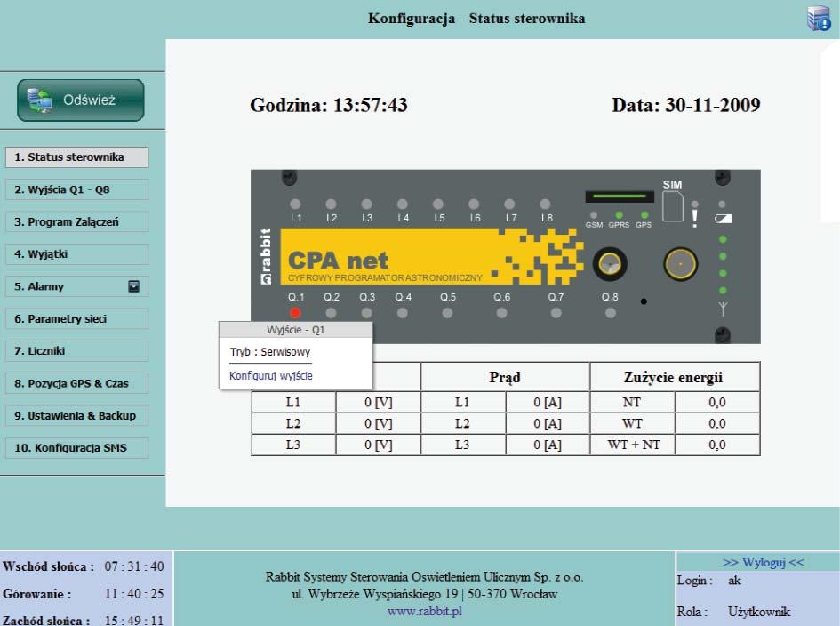Click the Wyjście - Q1 popup title

[x=296, y=330]
